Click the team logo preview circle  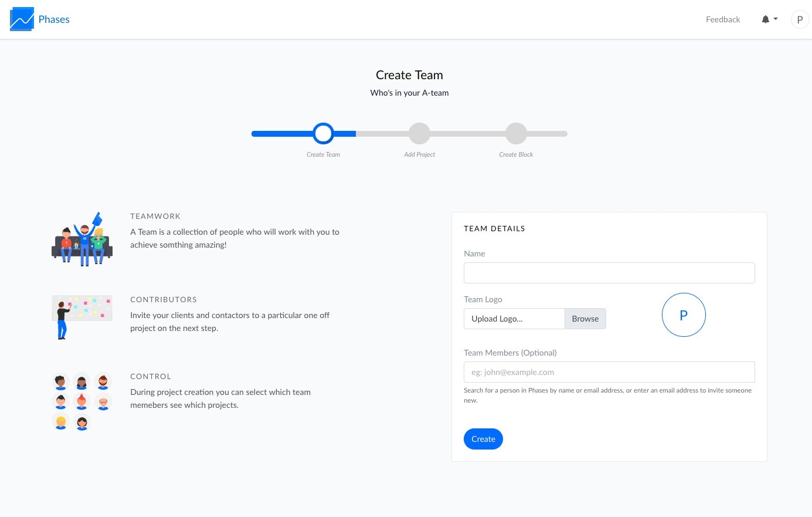coord(684,315)
